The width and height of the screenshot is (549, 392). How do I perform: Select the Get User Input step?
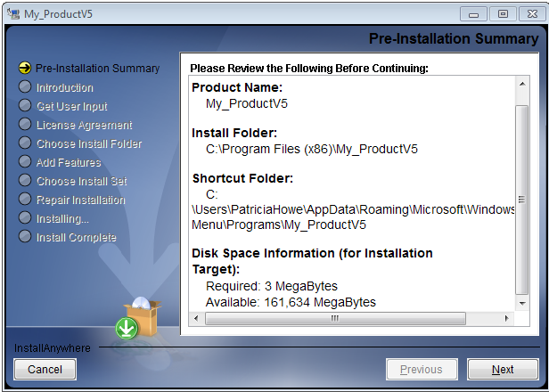(71, 106)
